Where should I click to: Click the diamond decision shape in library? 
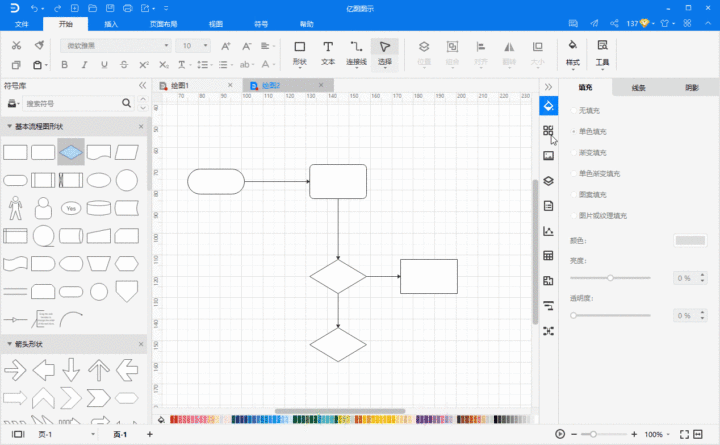[71, 152]
